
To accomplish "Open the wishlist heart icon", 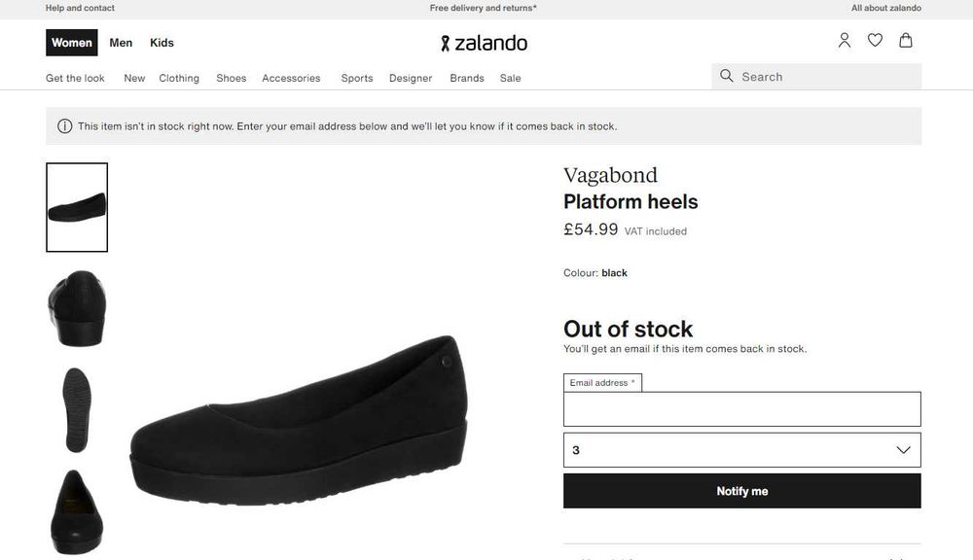I will [875, 41].
